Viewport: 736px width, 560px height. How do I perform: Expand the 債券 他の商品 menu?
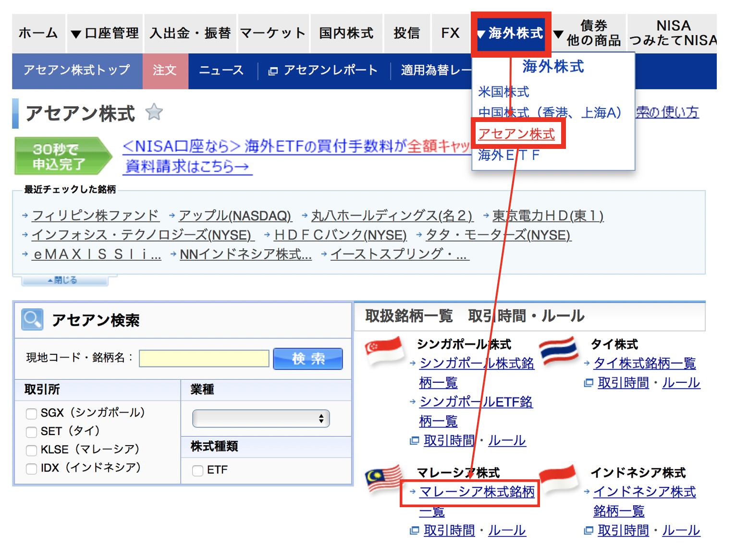point(589,33)
